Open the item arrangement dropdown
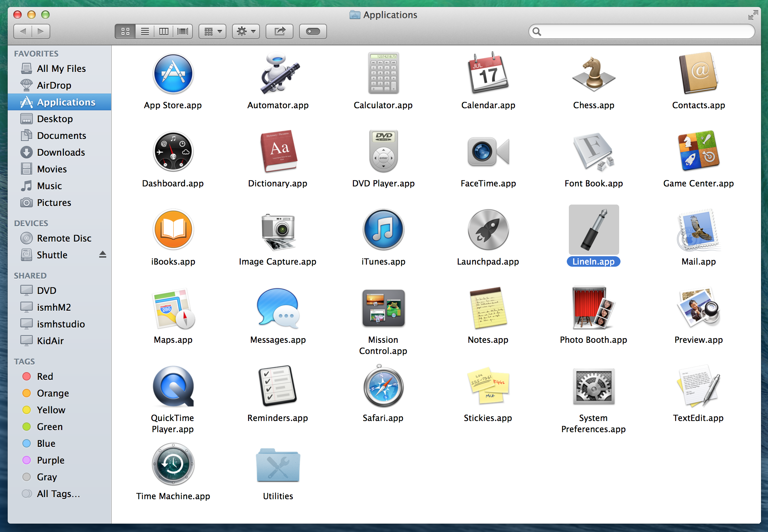Viewport: 768px width, 532px height. (213, 31)
